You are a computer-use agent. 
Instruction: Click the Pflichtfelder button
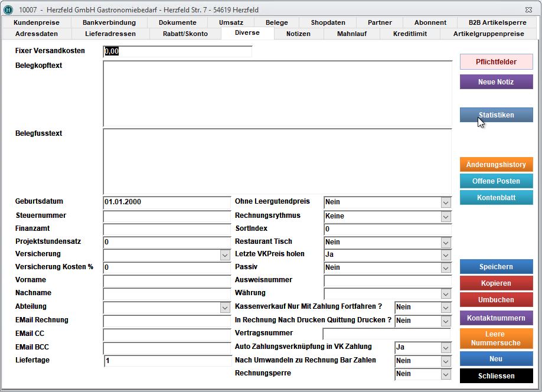tap(496, 62)
